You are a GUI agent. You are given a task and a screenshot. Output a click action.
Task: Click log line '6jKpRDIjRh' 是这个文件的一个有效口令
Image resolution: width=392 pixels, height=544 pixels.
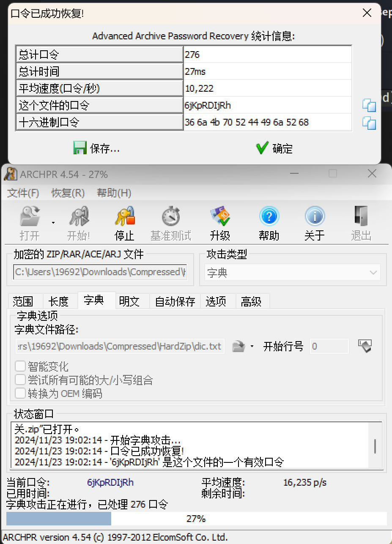(149, 462)
